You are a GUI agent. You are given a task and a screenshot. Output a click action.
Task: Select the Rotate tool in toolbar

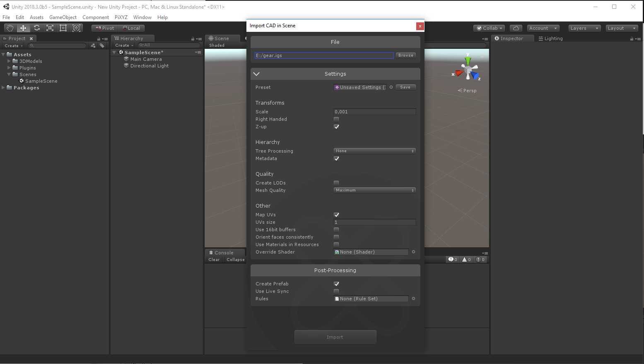pos(37,28)
